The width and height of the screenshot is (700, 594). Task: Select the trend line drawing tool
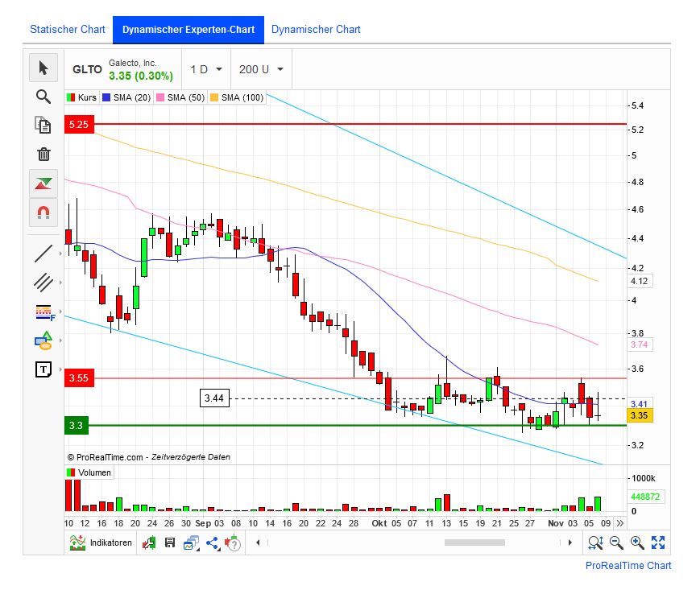coord(43,253)
